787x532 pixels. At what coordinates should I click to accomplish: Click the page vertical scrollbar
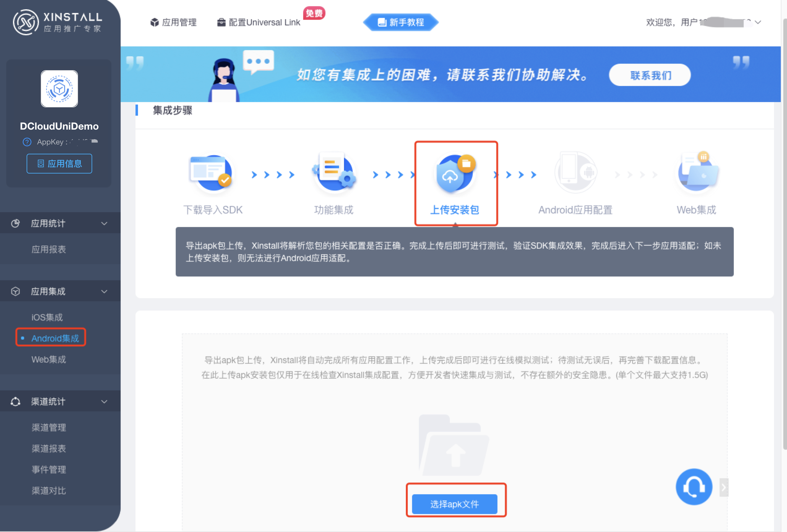coord(784,234)
